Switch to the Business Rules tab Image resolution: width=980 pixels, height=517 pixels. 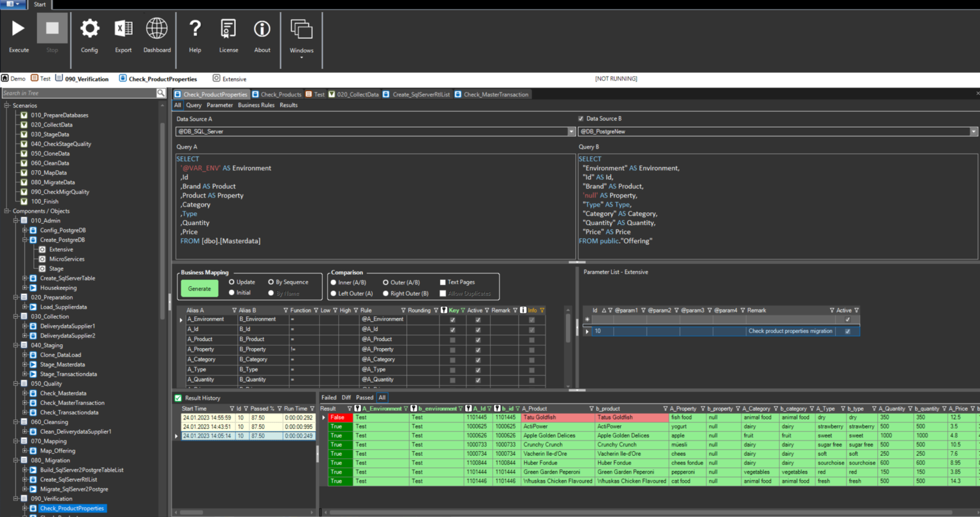point(256,105)
